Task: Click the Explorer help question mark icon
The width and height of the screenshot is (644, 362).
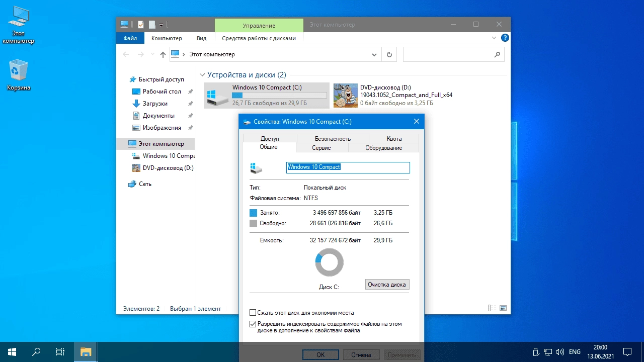Action: 505,38
